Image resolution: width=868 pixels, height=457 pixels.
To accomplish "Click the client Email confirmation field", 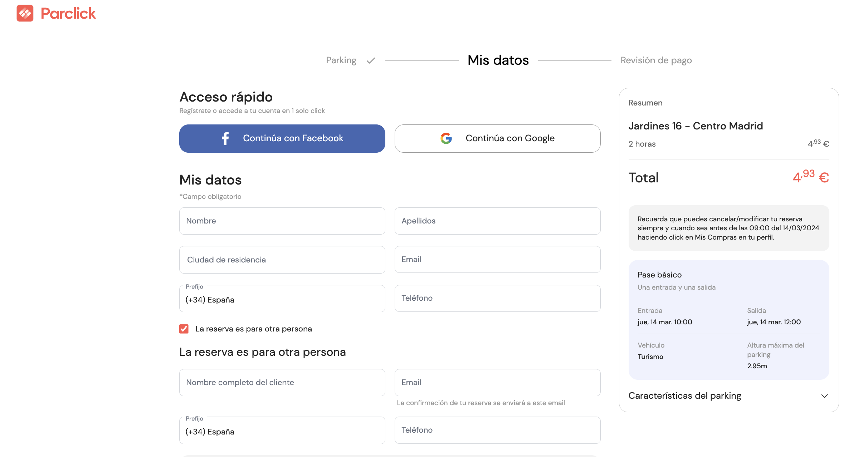I will [x=497, y=383].
